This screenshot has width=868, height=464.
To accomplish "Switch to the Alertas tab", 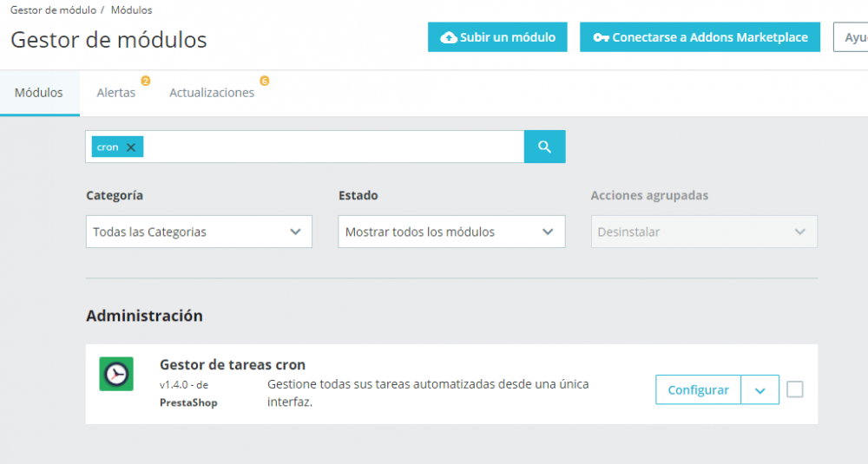I will click(x=115, y=93).
